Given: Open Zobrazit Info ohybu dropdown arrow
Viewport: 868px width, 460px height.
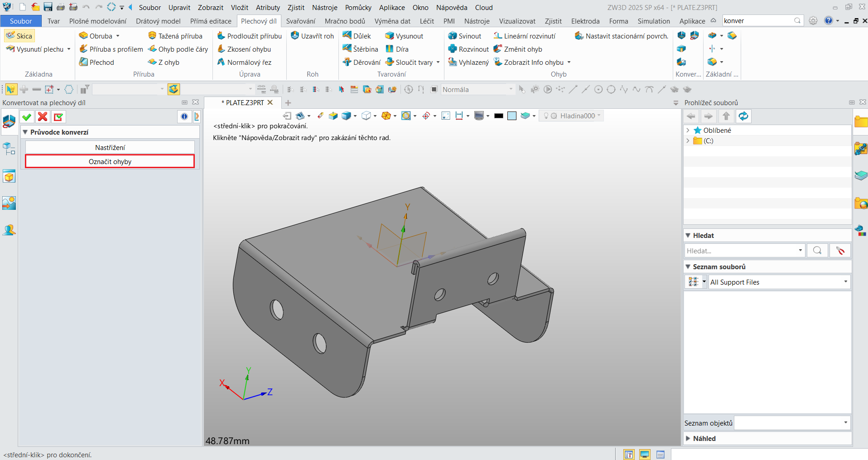Looking at the screenshot, I should (x=569, y=62).
